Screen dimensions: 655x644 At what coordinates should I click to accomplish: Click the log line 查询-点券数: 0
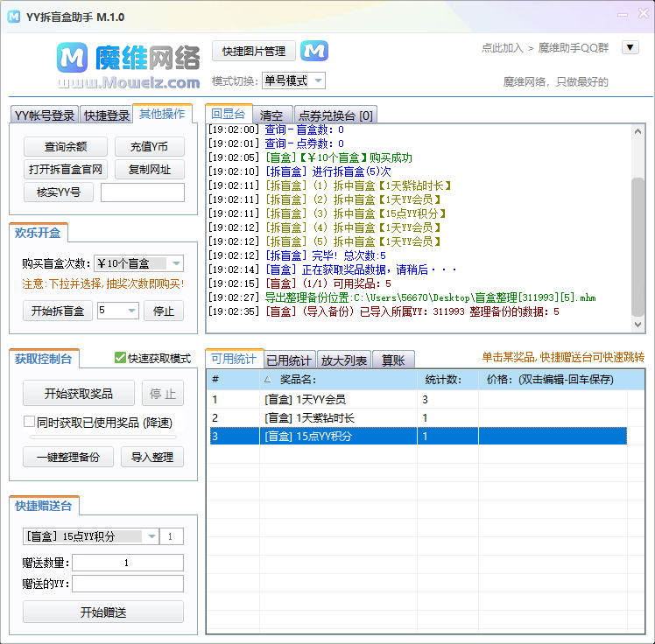click(276, 144)
